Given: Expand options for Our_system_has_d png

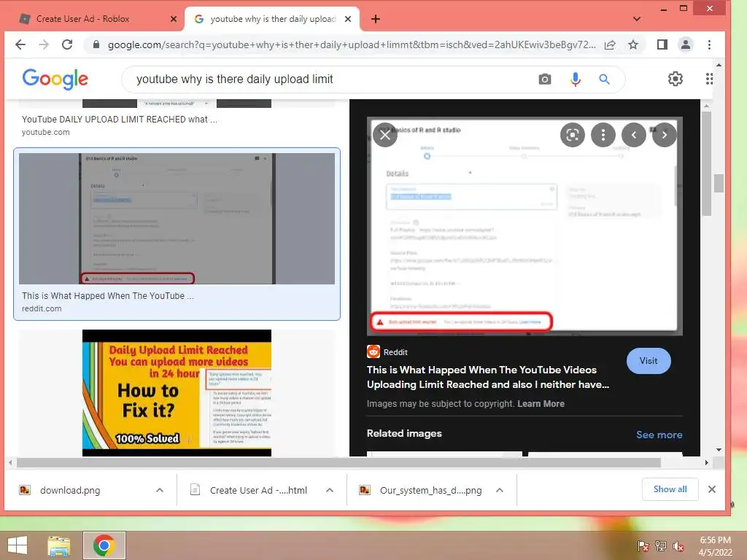Looking at the screenshot, I should [x=499, y=490].
